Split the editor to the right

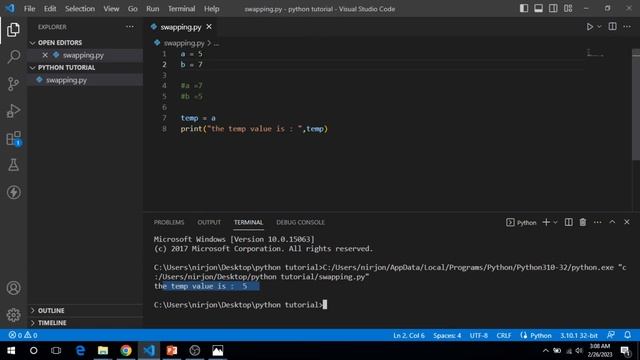click(x=612, y=27)
